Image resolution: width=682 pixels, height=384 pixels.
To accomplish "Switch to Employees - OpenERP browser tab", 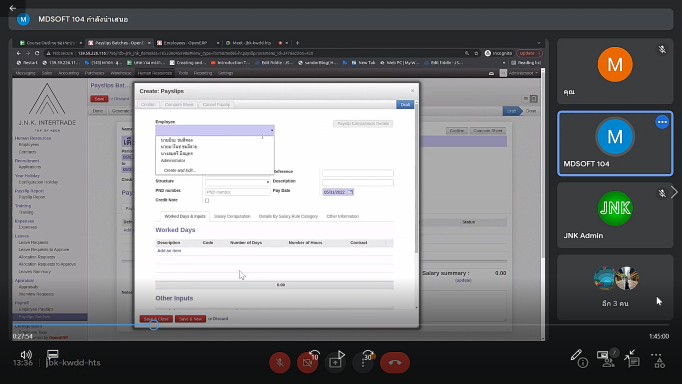I will coord(188,43).
